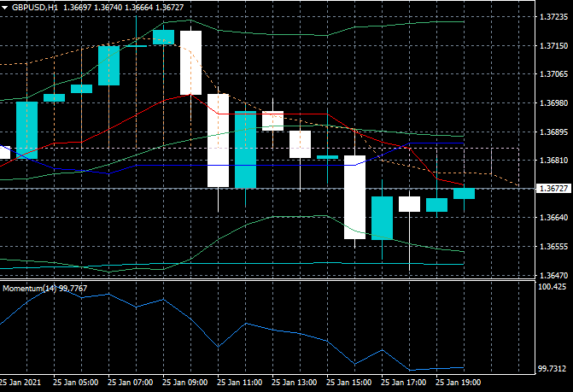The height and width of the screenshot is (392, 573).
Task: Click the red moving average line
Action: coord(300,114)
